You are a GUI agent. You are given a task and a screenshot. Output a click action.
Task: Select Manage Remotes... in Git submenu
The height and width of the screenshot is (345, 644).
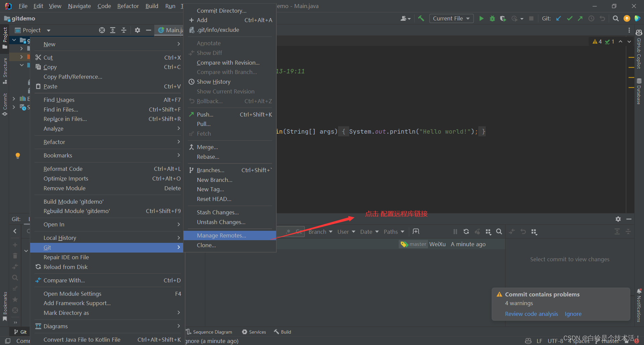tap(230, 235)
